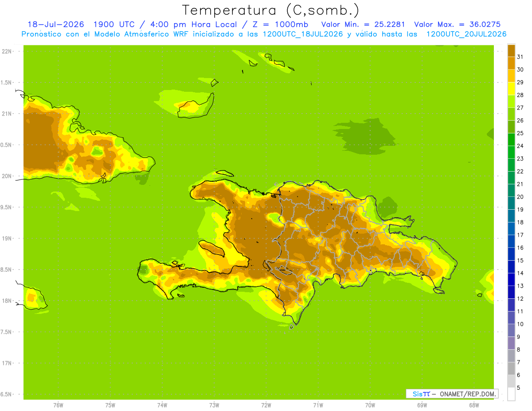
Task: Click the "72W" longitude label
Action: click(x=266, y=405)
